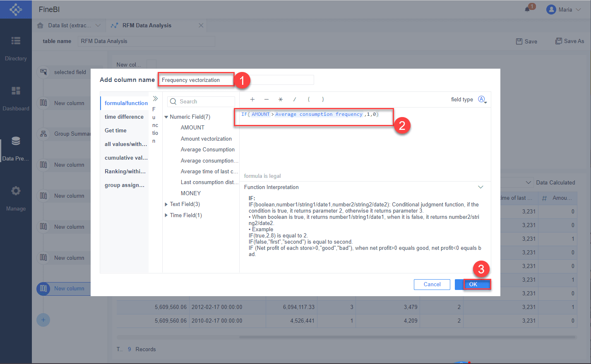Click the selected field step icon

pyautogui.click(x=43, y=72)
